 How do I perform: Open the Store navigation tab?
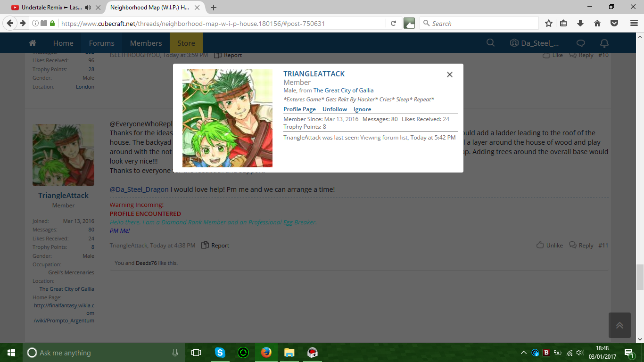pos(186,43)
